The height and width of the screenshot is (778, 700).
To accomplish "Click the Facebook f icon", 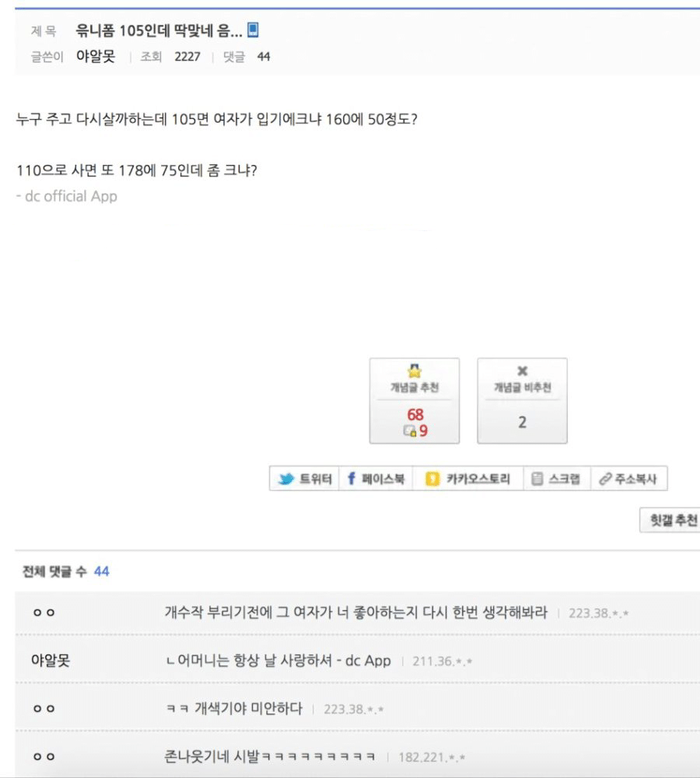I will [352, 478].
